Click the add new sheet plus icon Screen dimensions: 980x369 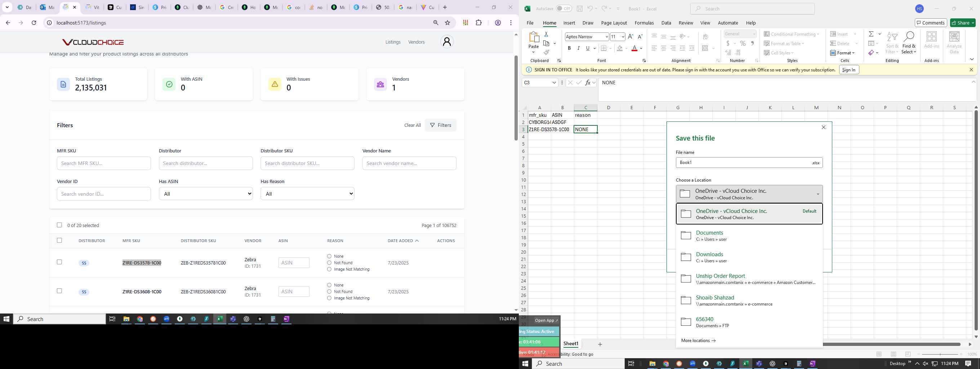coord(600,344)
